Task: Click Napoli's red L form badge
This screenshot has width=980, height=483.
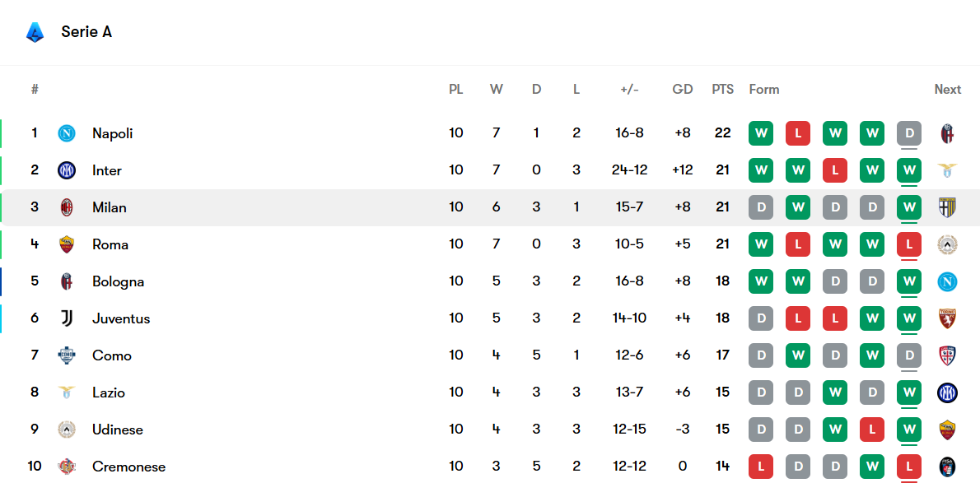Action: tap(797, 133)
